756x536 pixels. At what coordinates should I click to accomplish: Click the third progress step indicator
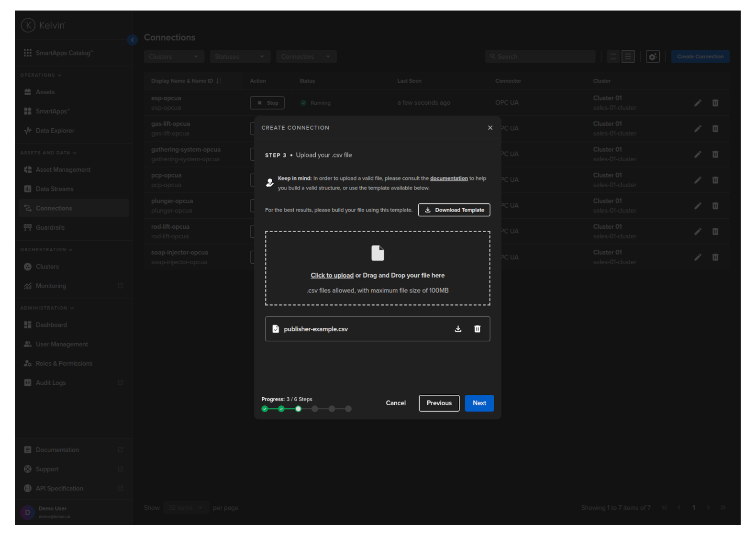(298, 409)
